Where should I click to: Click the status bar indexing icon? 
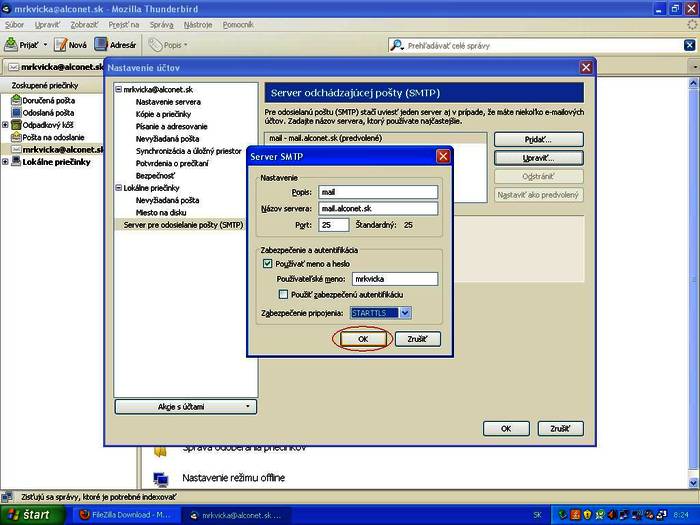(7, 497)
